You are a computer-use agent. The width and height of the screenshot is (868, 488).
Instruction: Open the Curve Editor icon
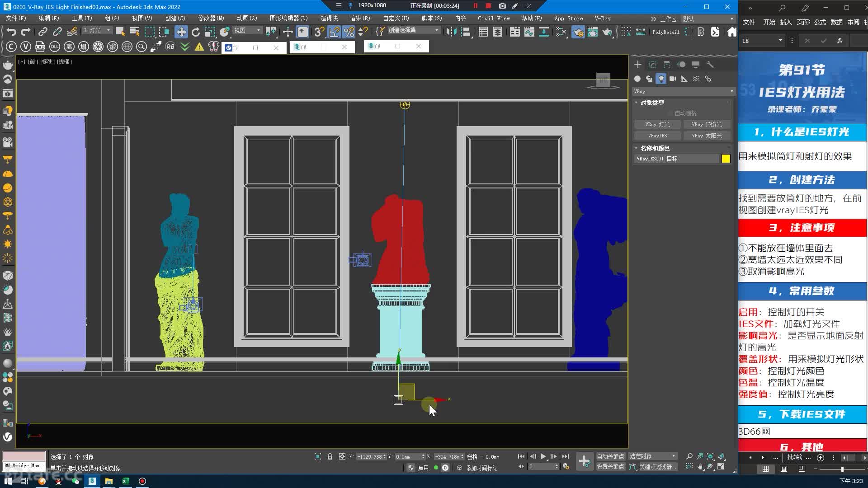click(x=529, y=32)
